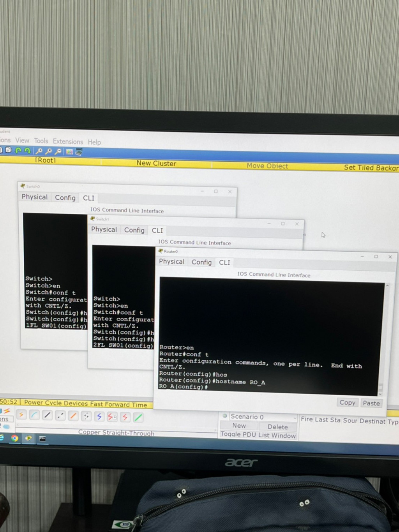Click the Set Tiled Background button

[371, 168]
